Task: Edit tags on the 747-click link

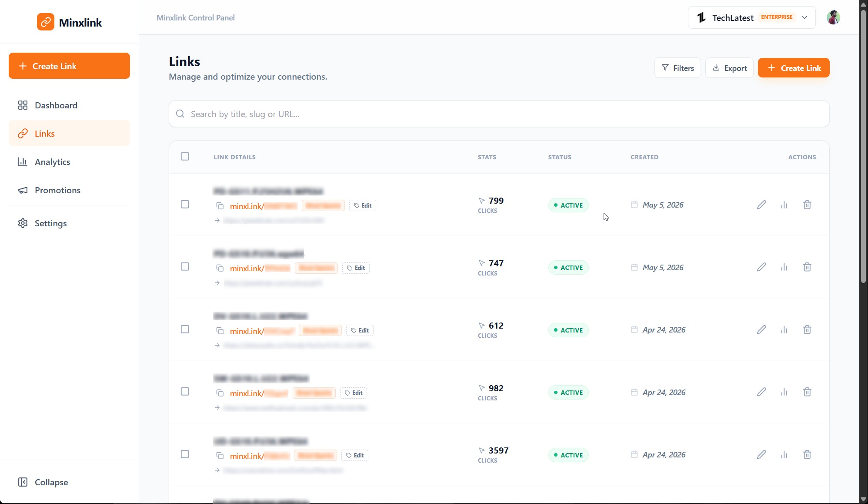Action: click(356, 268)
